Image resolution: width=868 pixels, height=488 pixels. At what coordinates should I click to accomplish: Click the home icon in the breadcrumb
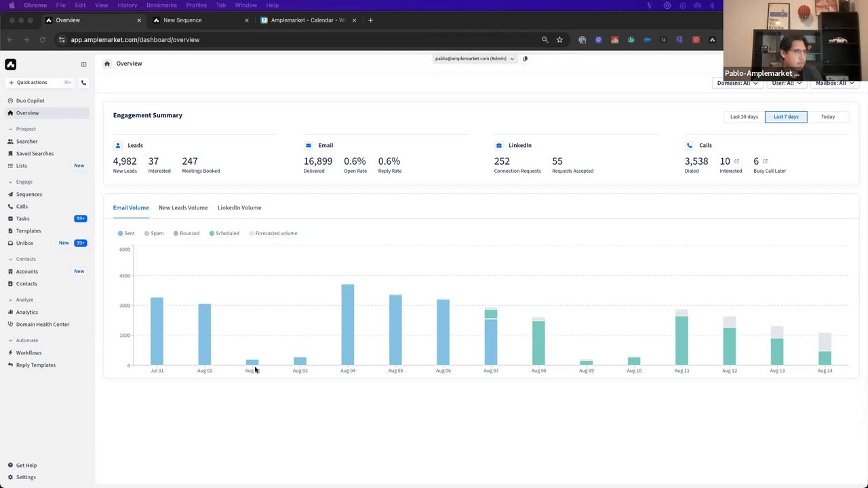point(107,64)
